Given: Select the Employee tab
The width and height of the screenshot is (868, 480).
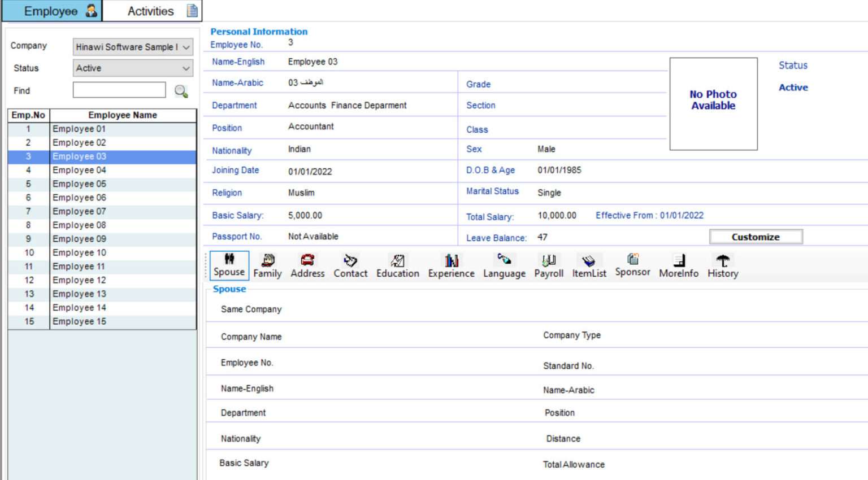Looking at the screenshot, I should click(x=52, y=11).
